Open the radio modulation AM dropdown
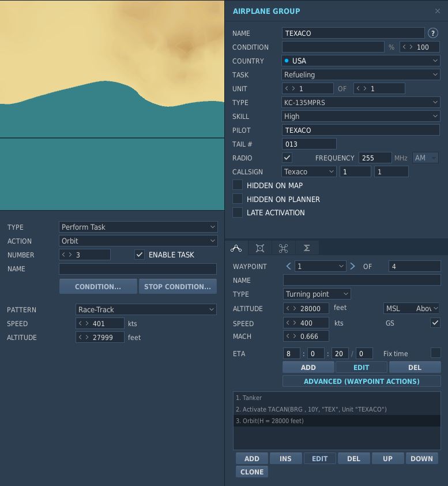This screenshot has height=486, width=448. pyautogui.click(x=426, y=158)
